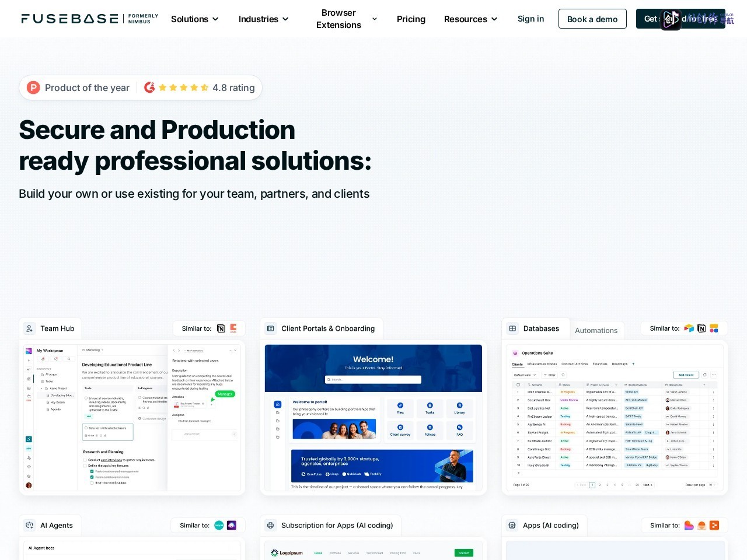The image size is (747, 560).
Task: Click the Next pagination button
Action: pos(648,485)
